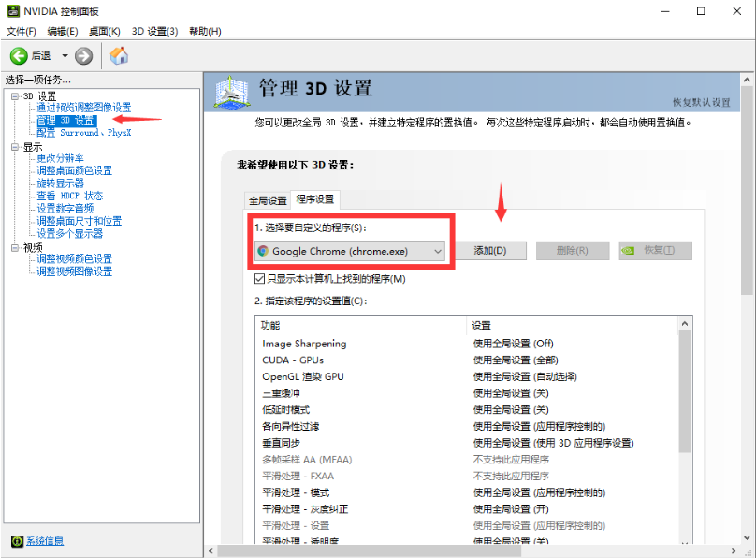Click the 管理 3D 设置 header cube icon

pyautogui.click(x=232, y=92)
